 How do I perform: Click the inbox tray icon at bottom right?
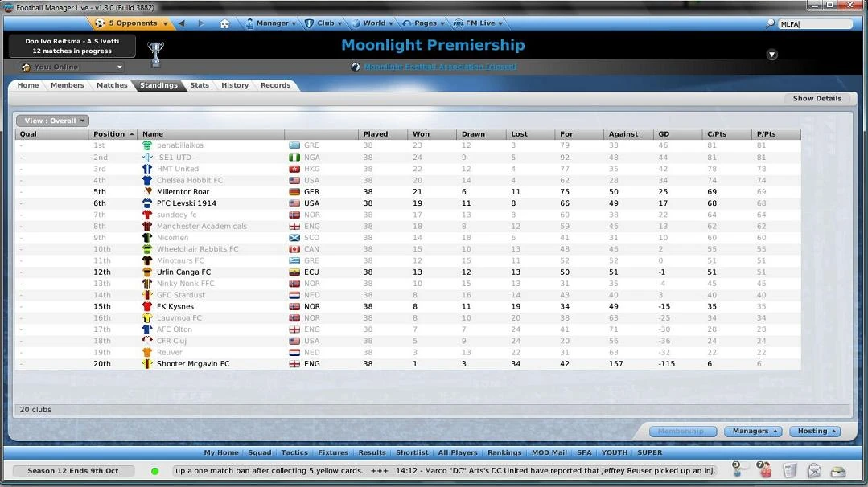pyautogui.click(x=838, y=471)
